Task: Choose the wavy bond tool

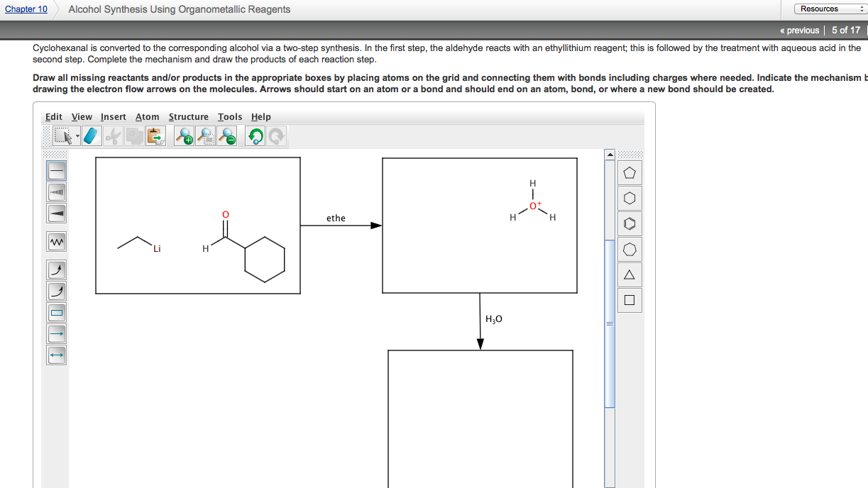Action: 56,241
